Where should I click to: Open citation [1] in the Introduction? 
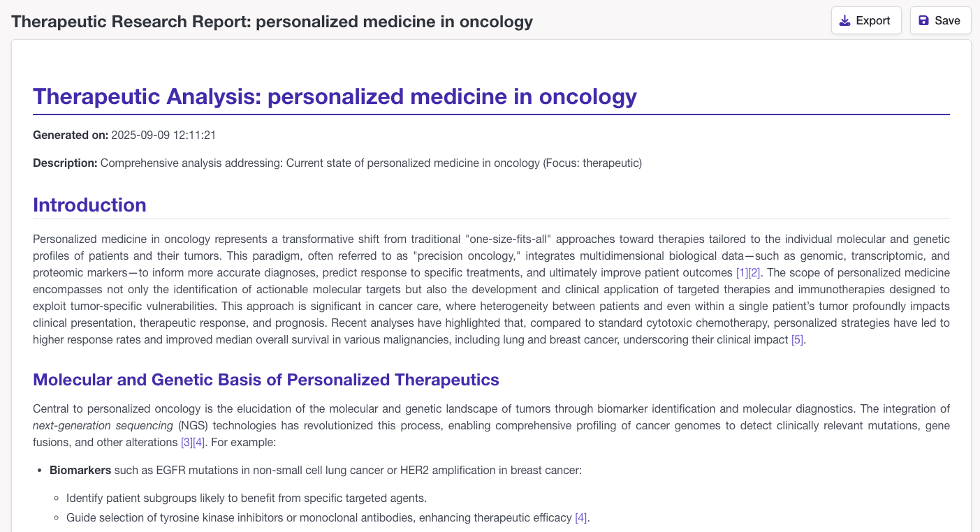click(743, 272)
